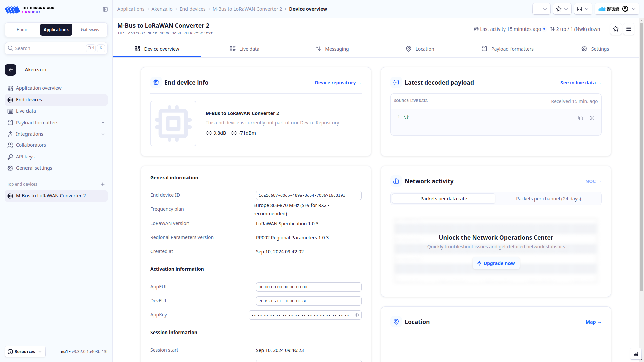Add a top end device with plus icon
This screenshot has height=362, width=644.
coord(103,184)
